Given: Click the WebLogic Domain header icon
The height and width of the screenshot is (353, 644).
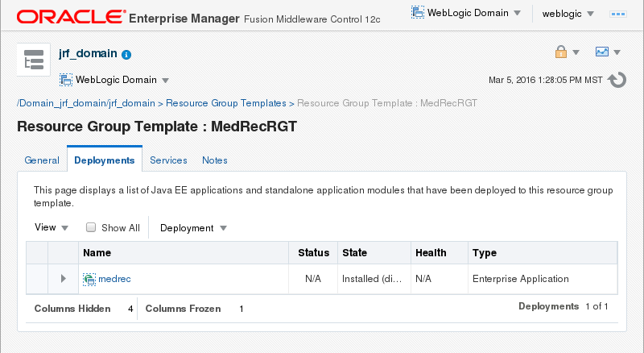Looking at the screenshot, I should [418, 13].
